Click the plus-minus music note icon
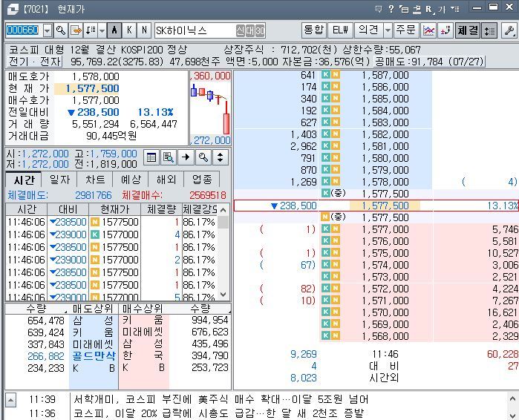The width and height of the screenshot is (519, 420). click(445, 30)
